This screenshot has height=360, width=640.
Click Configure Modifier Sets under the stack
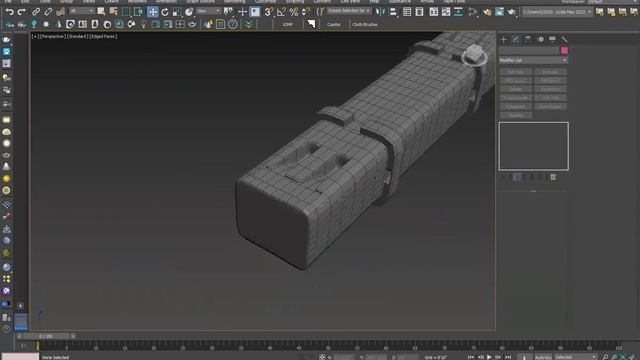(x=553, y=177)
